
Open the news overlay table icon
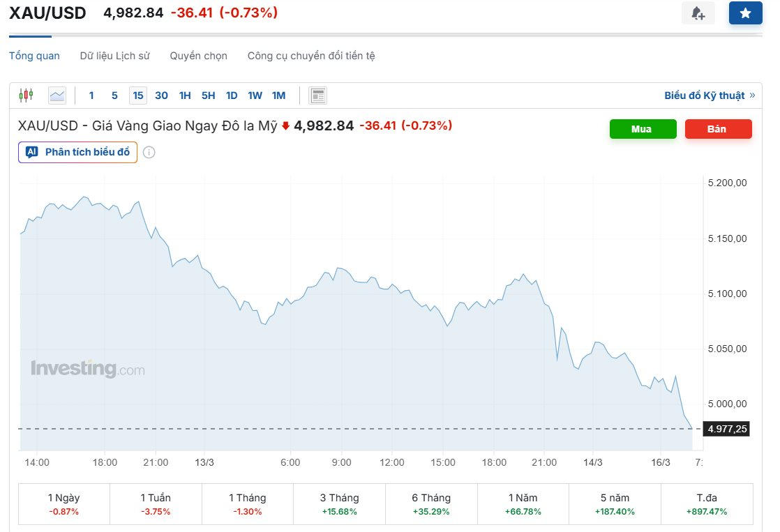(x=318, y=96)
